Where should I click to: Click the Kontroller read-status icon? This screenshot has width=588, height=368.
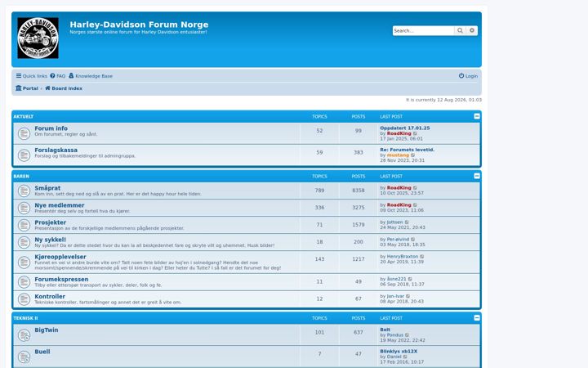point(24,299)
